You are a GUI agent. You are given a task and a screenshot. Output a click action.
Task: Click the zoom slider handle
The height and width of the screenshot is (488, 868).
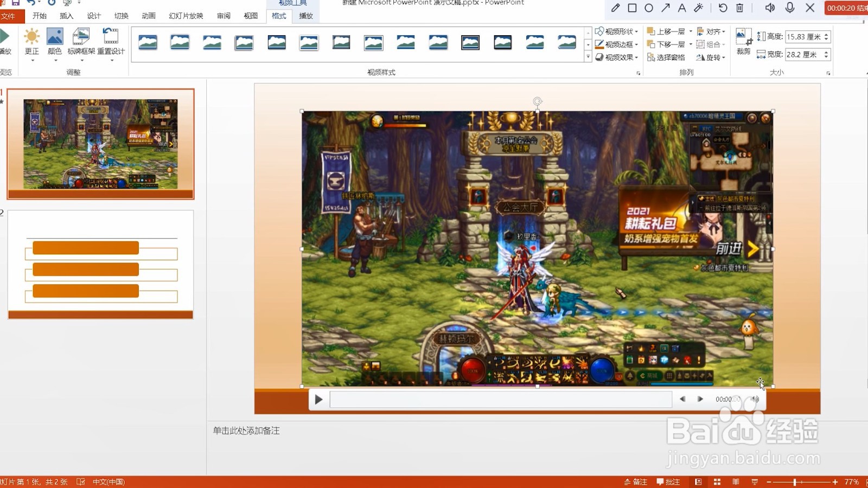click(795, 482)
